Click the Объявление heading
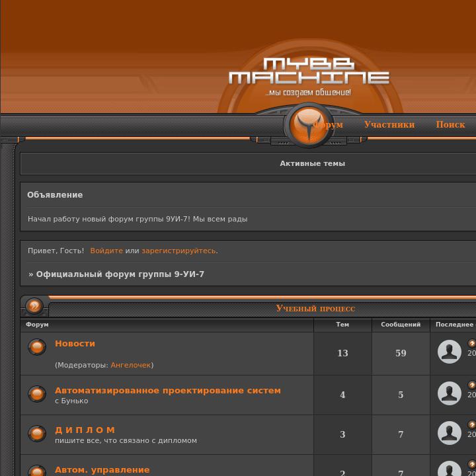 (55, 195)
